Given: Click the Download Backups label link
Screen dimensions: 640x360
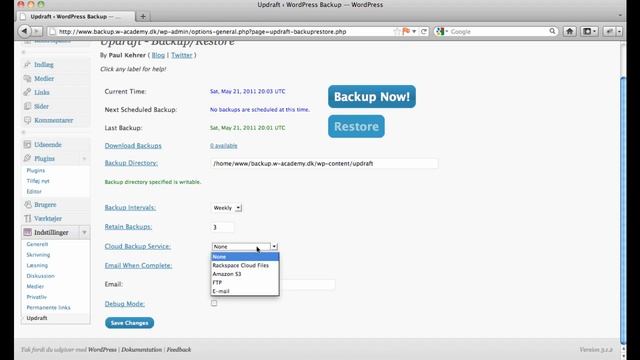Looking at the screenshot, I should [x=133, y=146].
